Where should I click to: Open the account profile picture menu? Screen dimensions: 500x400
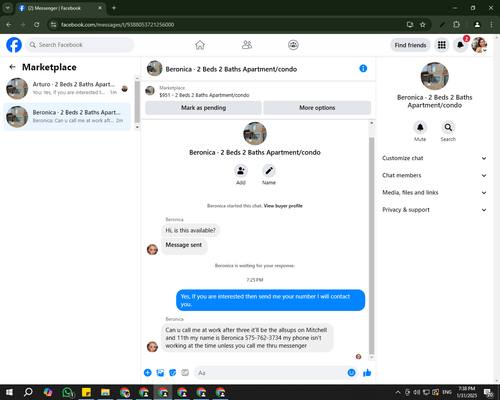point(479,45)
